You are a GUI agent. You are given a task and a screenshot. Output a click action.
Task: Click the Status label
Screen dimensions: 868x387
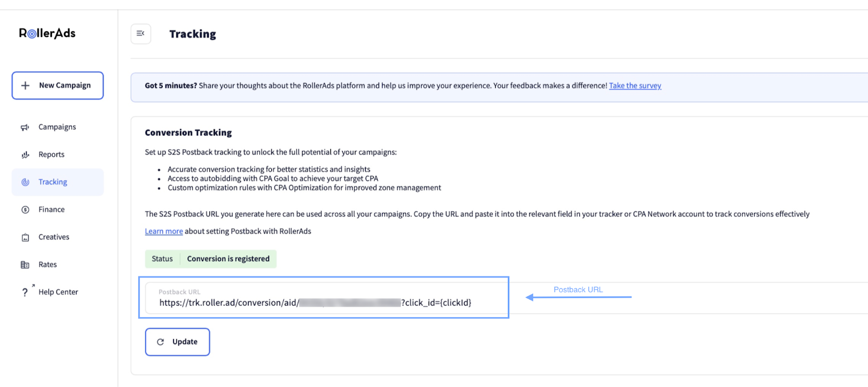tap(162, 259)
